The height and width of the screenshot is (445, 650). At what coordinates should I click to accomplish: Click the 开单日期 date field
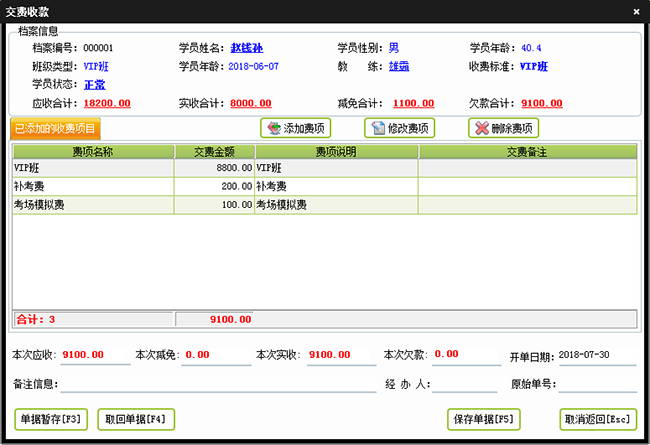click(x=596, y=355)
